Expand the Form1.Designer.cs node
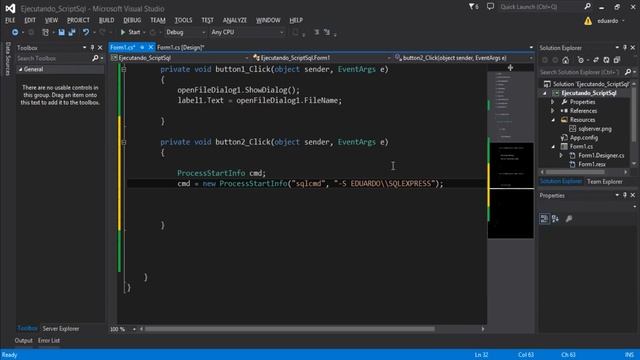Screen dimensions: 640x360 [561, 156]
